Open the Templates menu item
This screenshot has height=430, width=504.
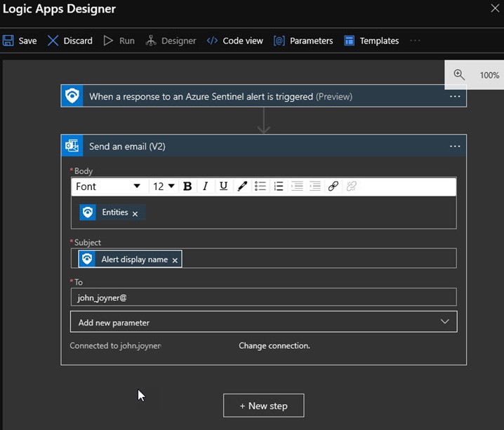(371, 41)
